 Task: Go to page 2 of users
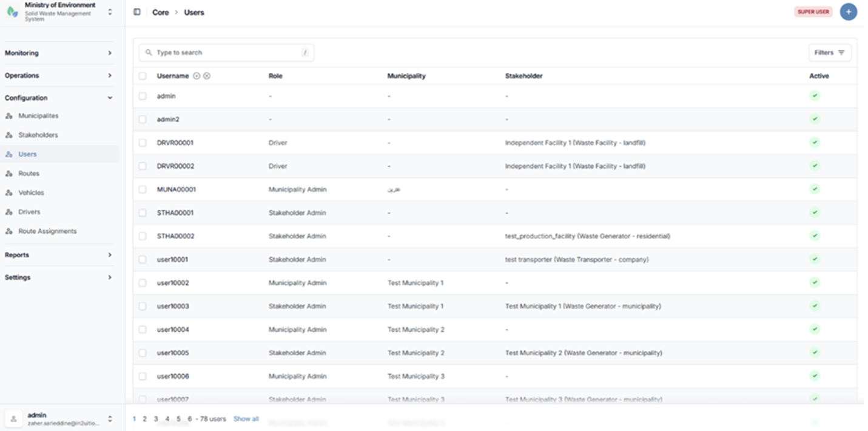[144, 419]
